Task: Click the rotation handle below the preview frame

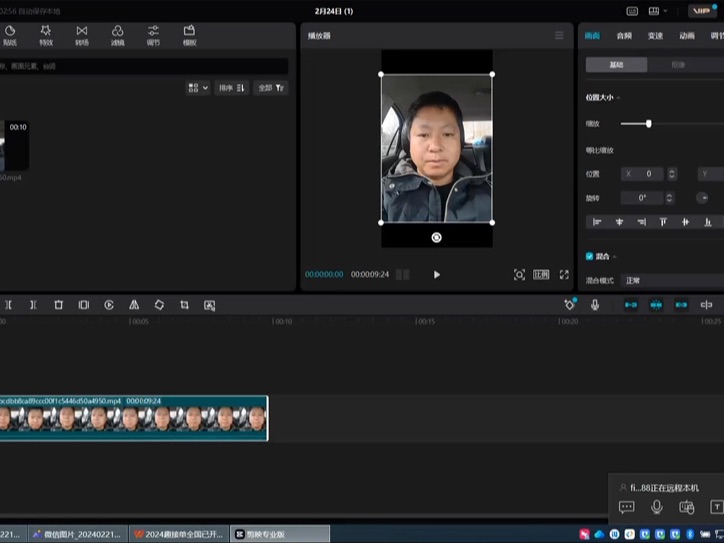Action: 436,237
